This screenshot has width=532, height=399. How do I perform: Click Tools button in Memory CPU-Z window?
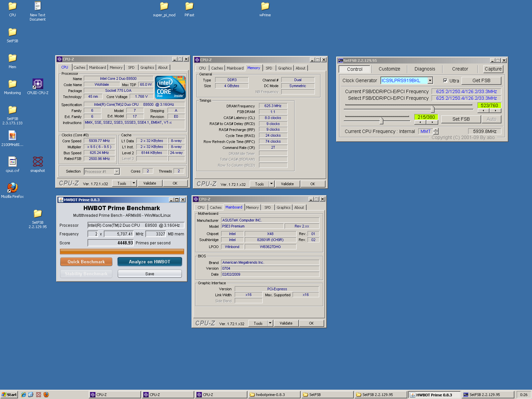pyautogui.click(x=259, y=184)
